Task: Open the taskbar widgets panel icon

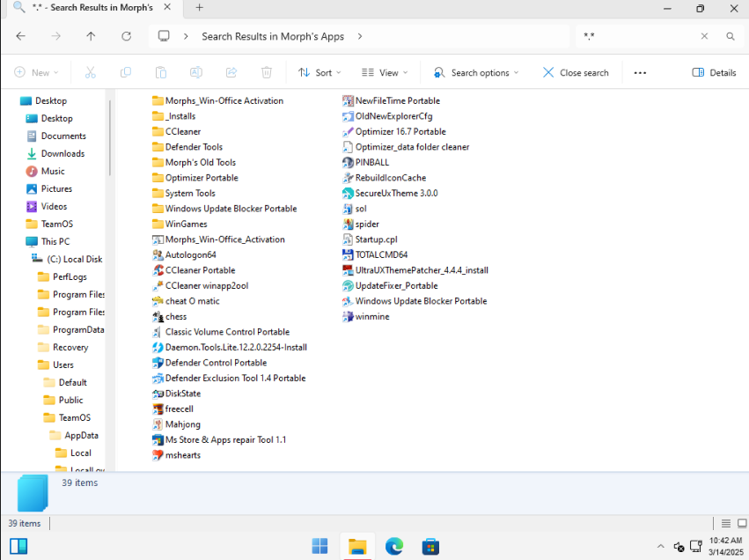Action: point(18,546)
